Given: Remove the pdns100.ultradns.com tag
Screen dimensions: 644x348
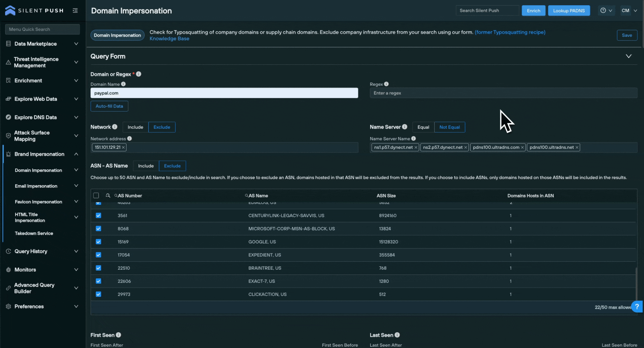Looking at the screenshot, I should [522, 147].
